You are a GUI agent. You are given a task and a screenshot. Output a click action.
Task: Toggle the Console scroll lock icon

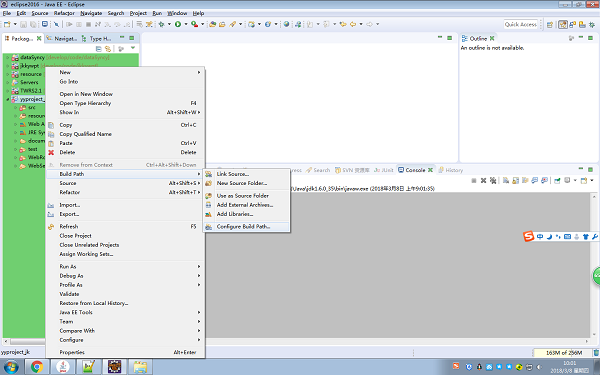(515, 180)
